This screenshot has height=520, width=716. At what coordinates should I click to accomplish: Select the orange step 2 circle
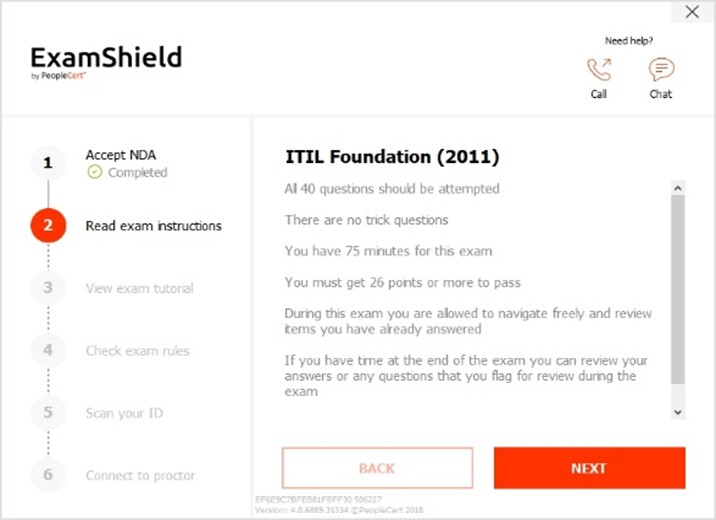point(48,225)
